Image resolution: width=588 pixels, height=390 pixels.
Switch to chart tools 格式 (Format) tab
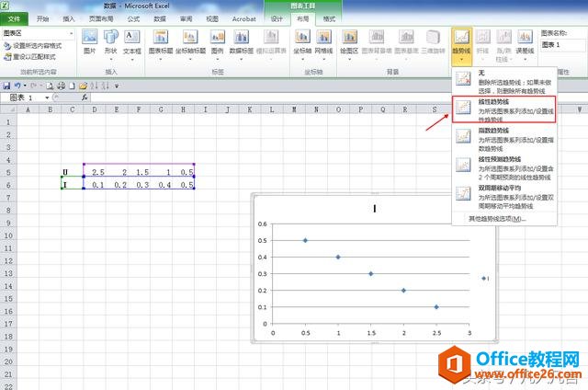point(329,18)
